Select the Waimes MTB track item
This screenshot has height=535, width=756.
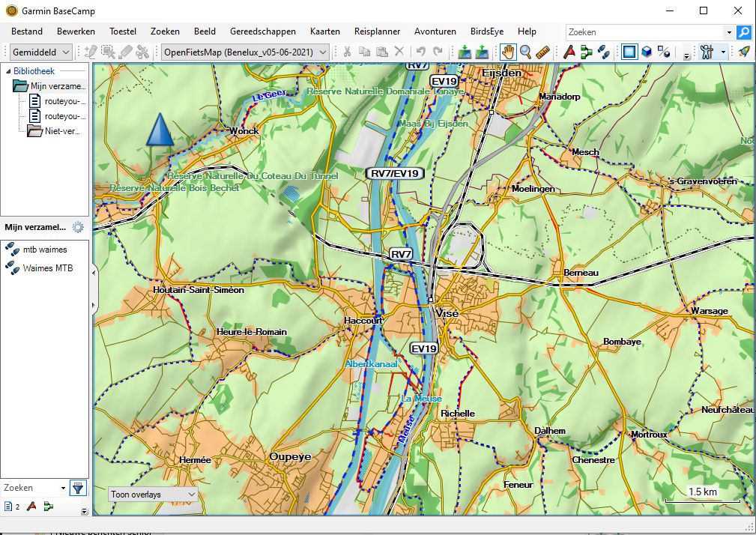(x=47, y=267)
